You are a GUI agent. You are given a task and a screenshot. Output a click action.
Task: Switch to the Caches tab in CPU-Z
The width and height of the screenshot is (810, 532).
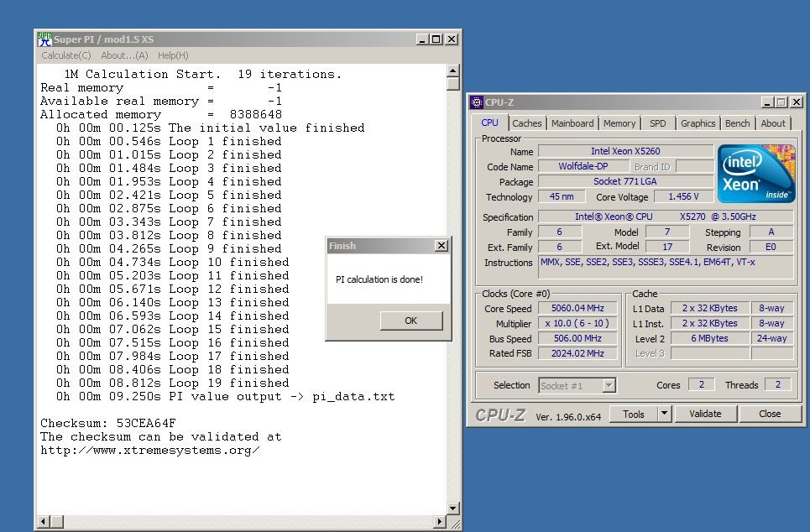pos(527,123)
